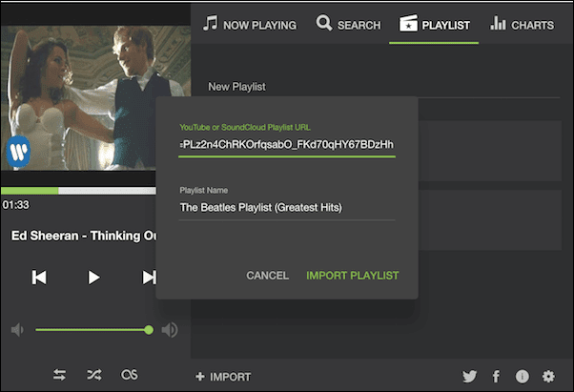This screenshot has width=574, height=392.
Task: Click the Warner W logo on video
Action: coord(18,152)
